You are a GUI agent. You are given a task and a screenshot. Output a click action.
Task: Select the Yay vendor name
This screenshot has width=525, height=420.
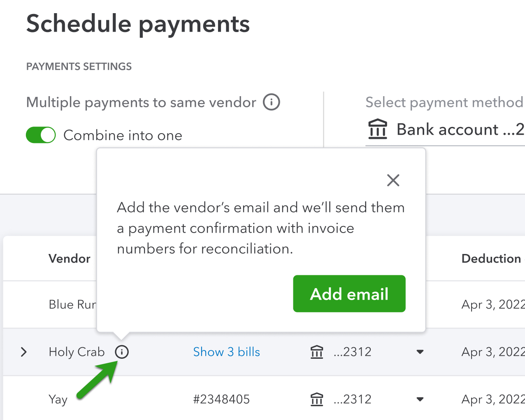[x=58, y=399]
